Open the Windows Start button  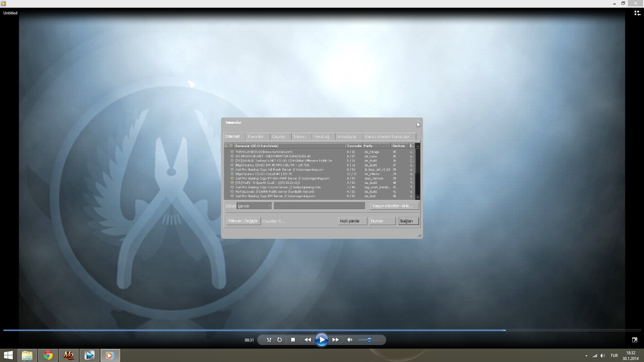pos(8,355)
